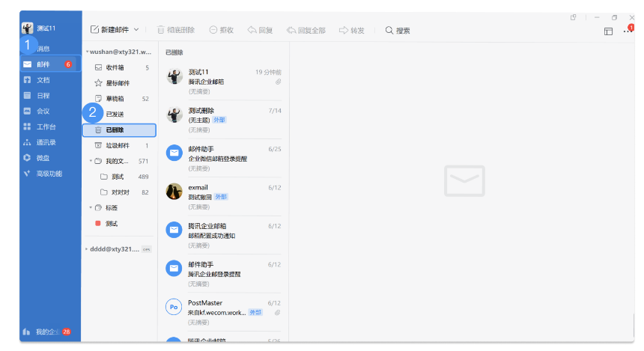Click 回复 reply button

[x=260, y=30]
